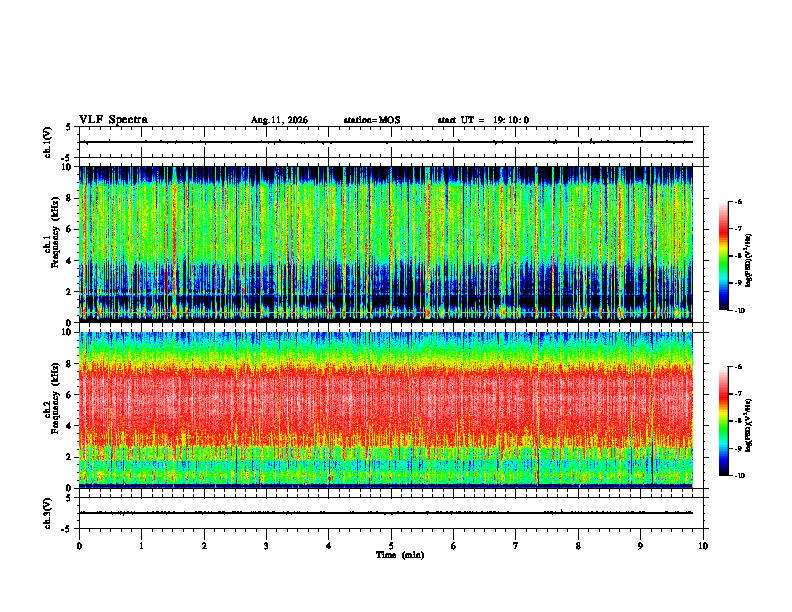The image size is (792, 612).
Task: Click the ch.1 upper color scale bar
Action: click(x=723, y=256)
